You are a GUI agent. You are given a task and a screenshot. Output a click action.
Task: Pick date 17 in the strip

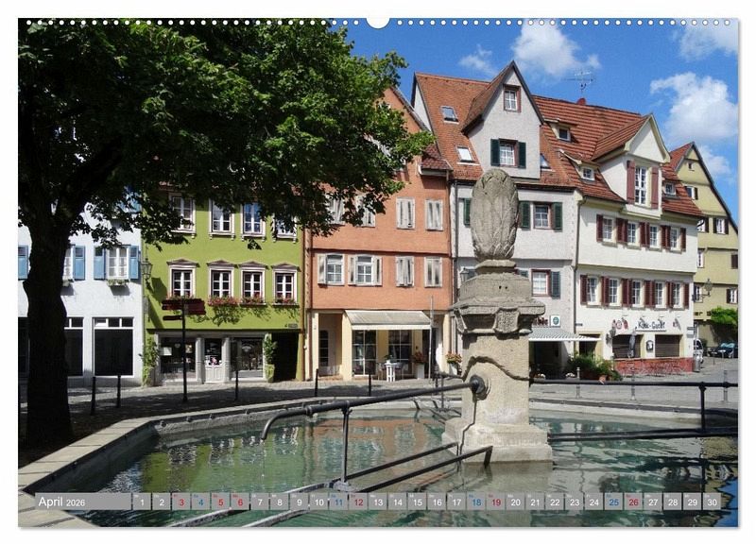coord(456,502)
